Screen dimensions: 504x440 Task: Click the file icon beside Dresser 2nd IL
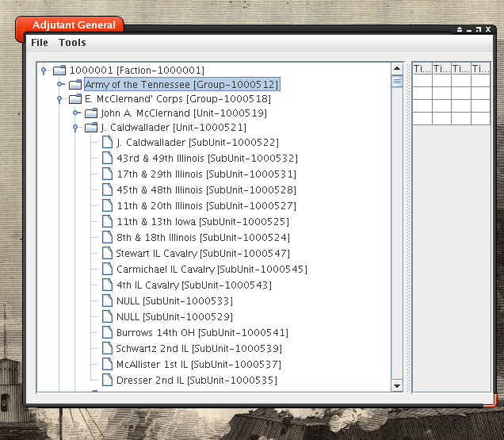[107, 381]
